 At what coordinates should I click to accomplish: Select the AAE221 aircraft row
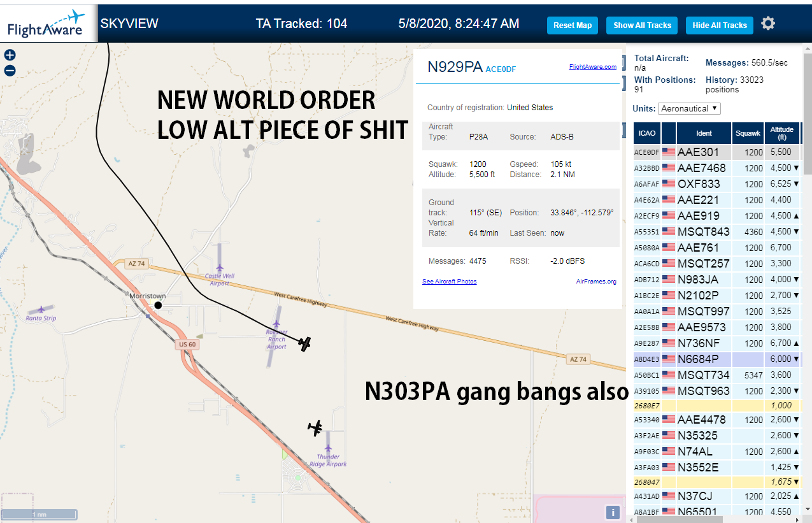point(716,200)
